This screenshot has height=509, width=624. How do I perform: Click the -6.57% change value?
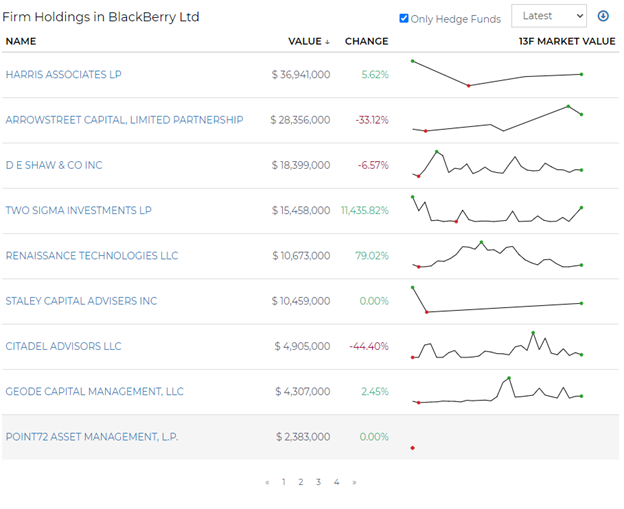[x=373, y=165]
